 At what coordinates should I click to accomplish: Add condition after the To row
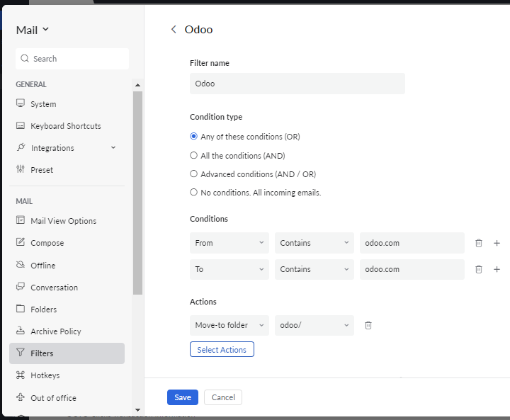[x=497, y=269]
